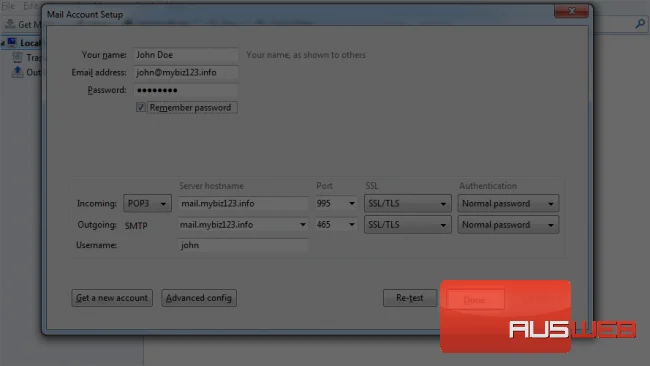Click the Incoming server hostname field
The image size is (650, 366).
243,204
